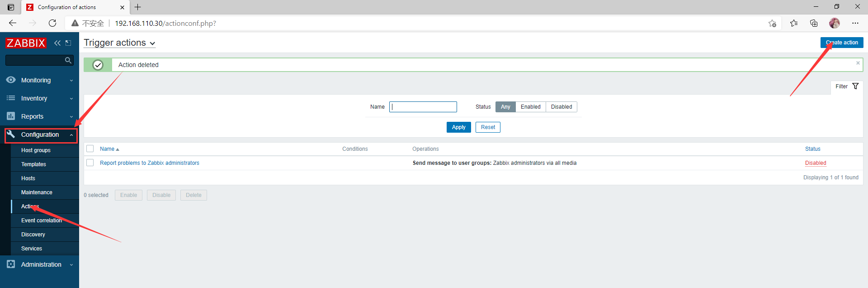The height and width of the screenshot is (288, 868).
Task: Click the Displaying 1 of 1 found text
Action: (831, 178)
